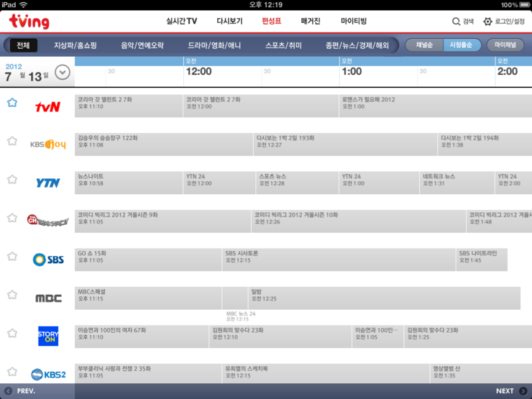
Task: Select the YTN channel logo
Action: (x=48, y=183)
